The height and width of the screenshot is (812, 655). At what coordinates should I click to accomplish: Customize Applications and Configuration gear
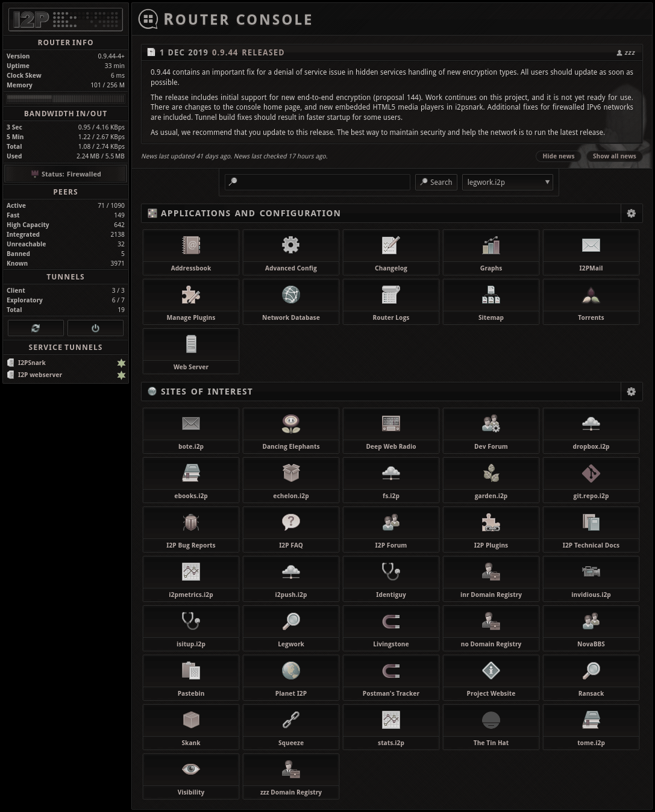[x=631, y=213]
